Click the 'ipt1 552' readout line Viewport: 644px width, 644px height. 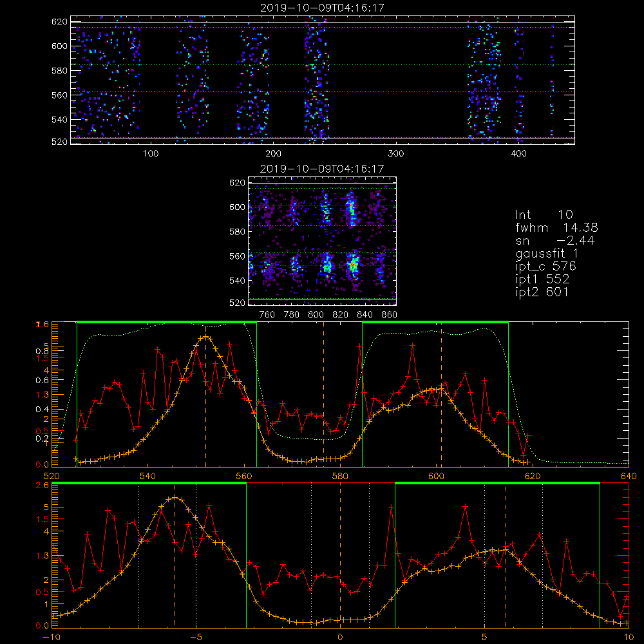pos(542,279)
